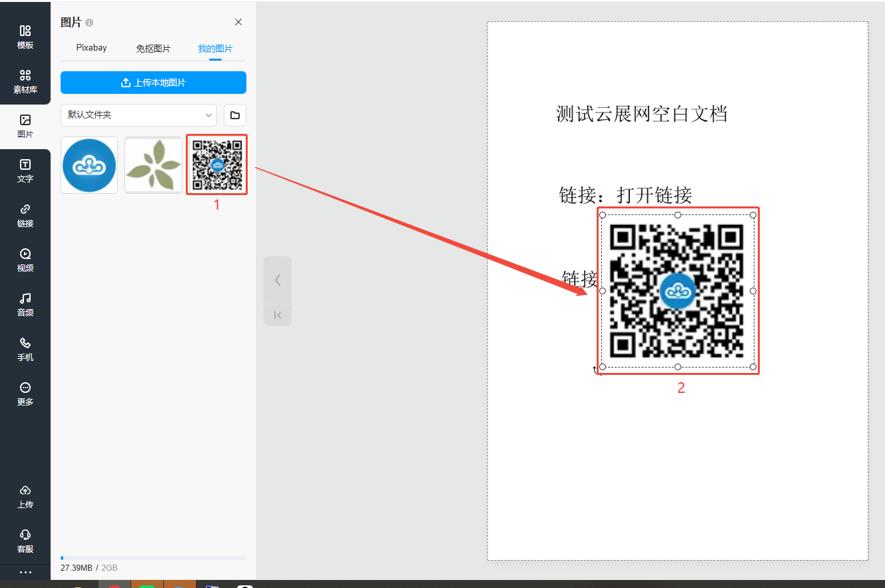This screenshot has height=588, width=885.
Task: Open the 链接 link tool icon
Action: click(x=25, y=215)
